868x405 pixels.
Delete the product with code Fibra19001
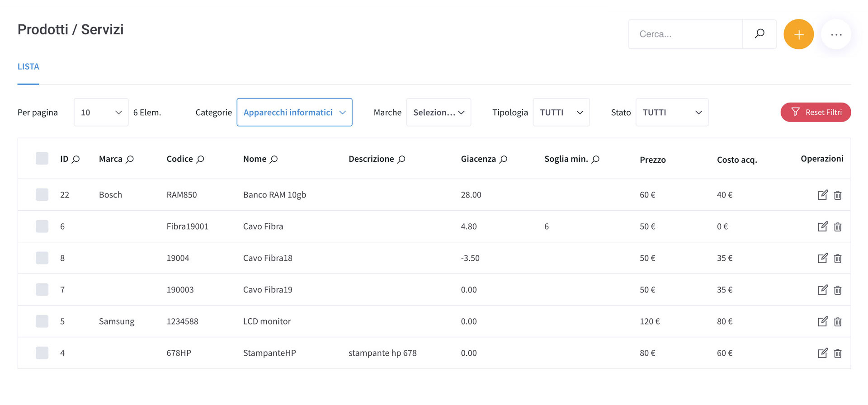[838, 227]
